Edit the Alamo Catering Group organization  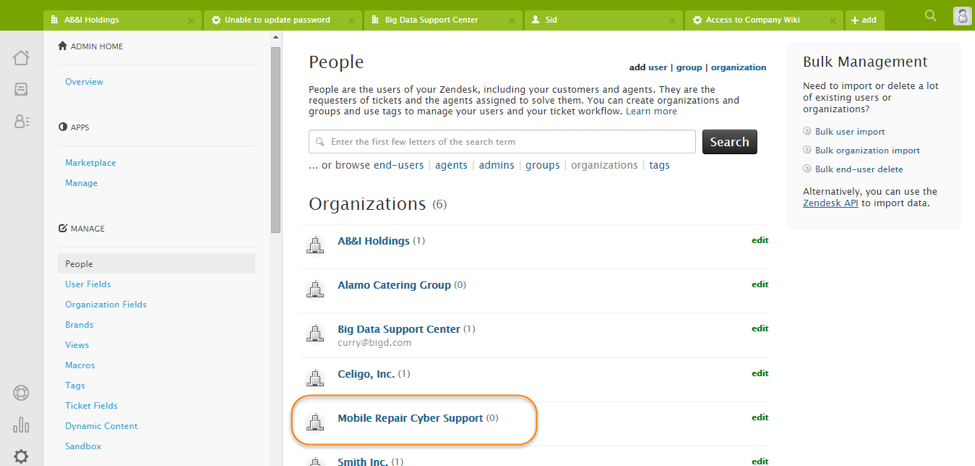tap(760, 285)
